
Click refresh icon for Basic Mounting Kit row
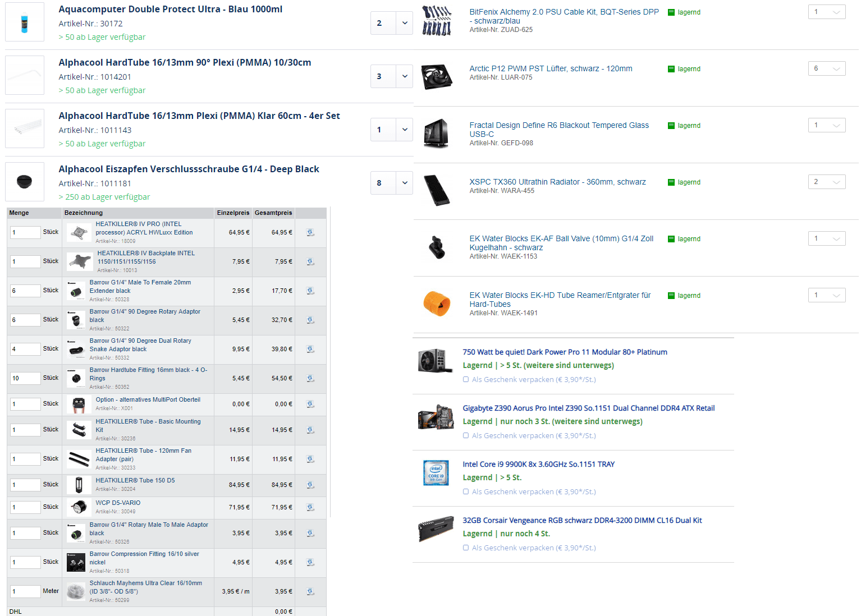point(310,430)
